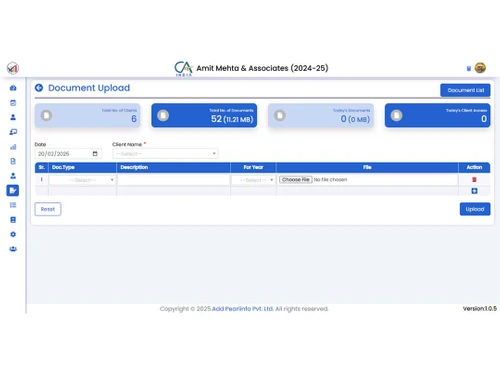Screen dimensions: 500x375
Task: Open the single page document sidebar icon
Action: coord(13,161)
